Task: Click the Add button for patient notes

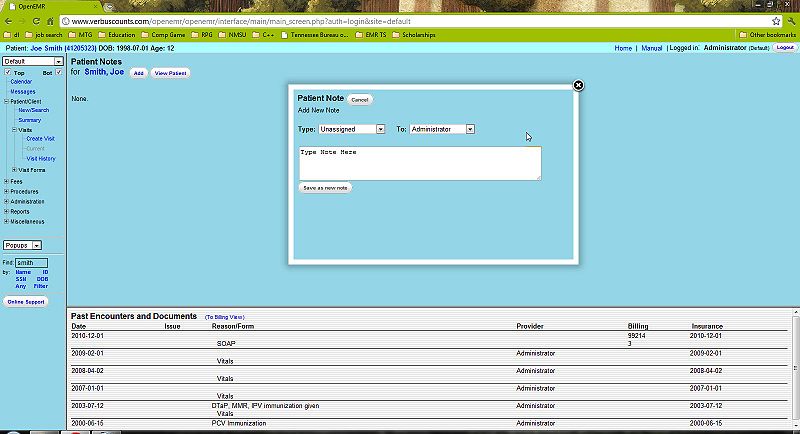Action: pyautogui.click(x=138, y=73)
